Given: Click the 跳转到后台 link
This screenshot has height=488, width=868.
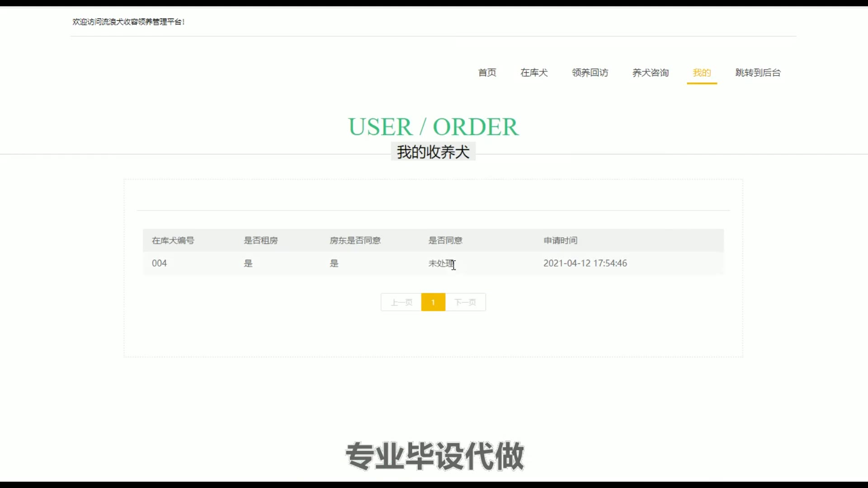Looking at the screenshot, I should [x=758, y=73].
